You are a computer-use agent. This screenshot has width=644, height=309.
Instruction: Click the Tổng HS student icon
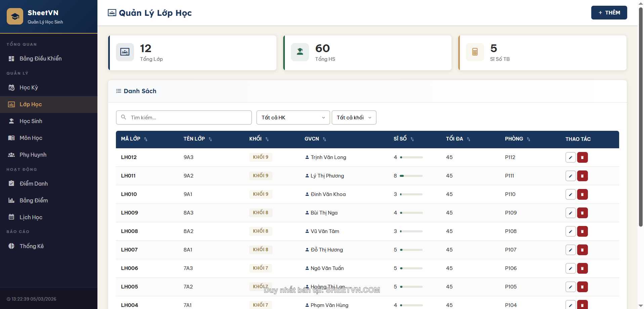tap(300, 52)
